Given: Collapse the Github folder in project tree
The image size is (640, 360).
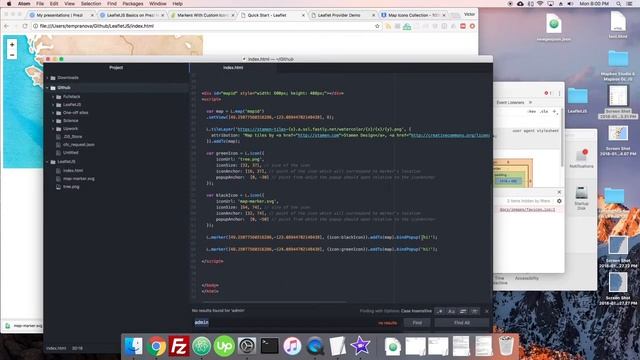Looking at the screenshot, I should [x=48, y=88].
